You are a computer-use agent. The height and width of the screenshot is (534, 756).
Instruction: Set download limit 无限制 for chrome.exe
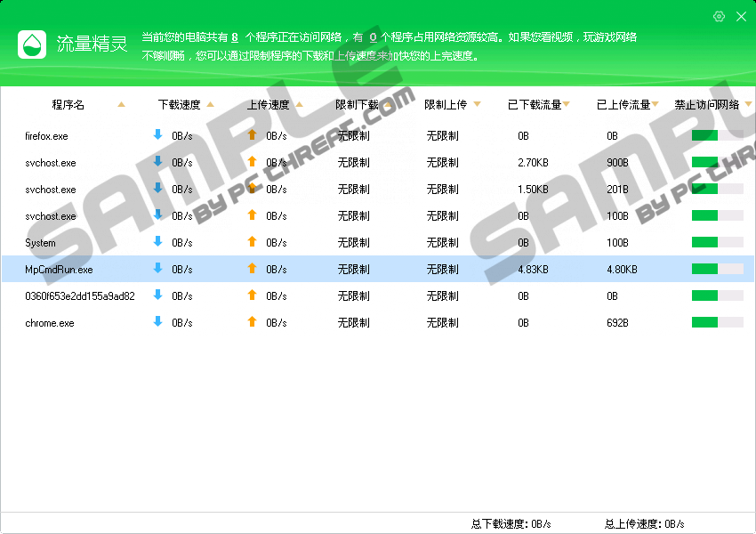[x=353, y=323]
